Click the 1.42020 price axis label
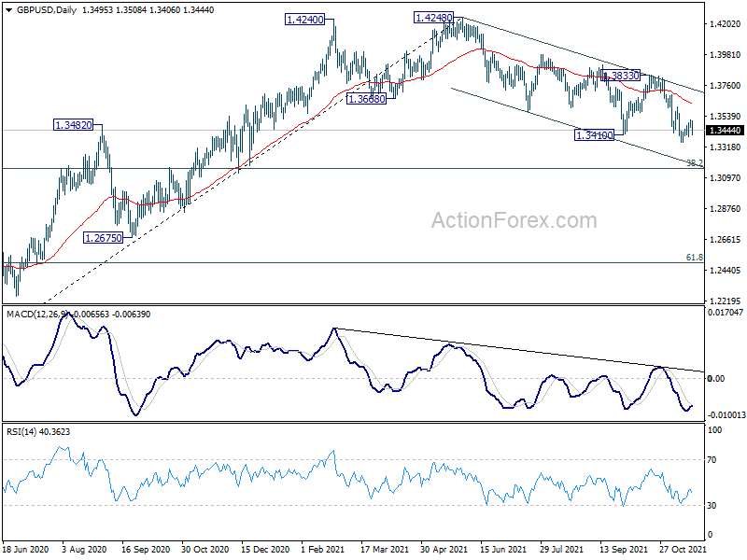This screenshot has height=560, width=747. [x=725, y=24]
